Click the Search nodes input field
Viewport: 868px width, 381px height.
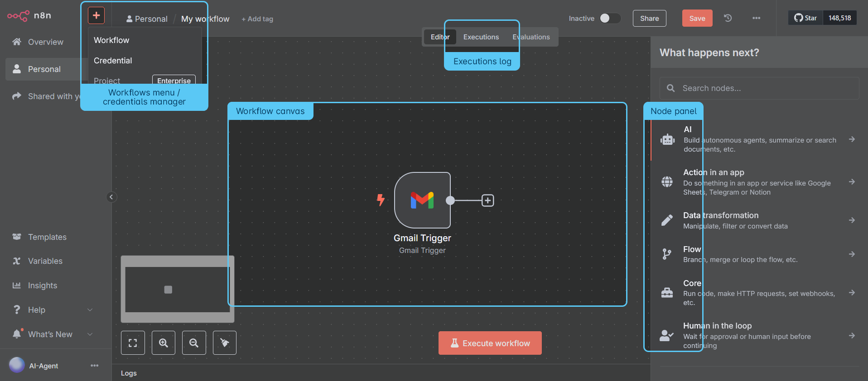766,88
